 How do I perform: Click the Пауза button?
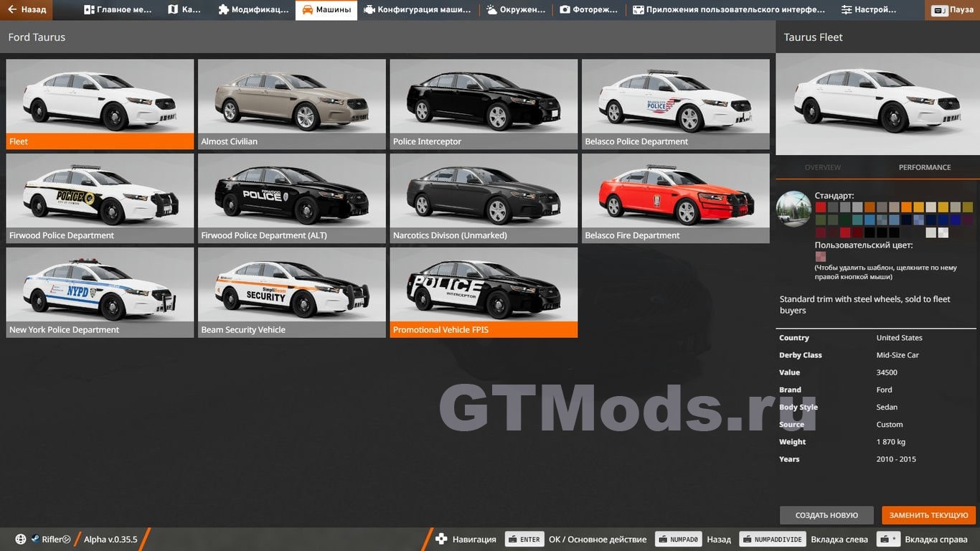coord(953,10)
